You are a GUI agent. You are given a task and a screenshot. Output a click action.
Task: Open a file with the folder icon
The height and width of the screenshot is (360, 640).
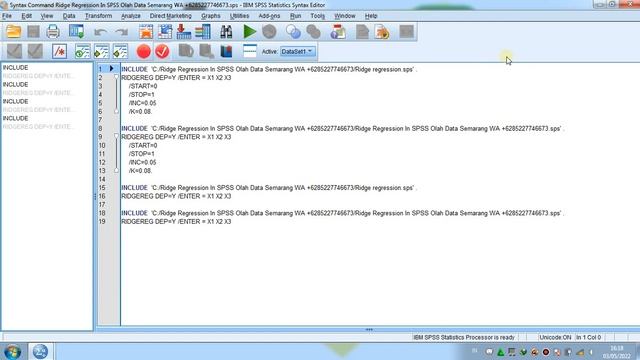13,31
